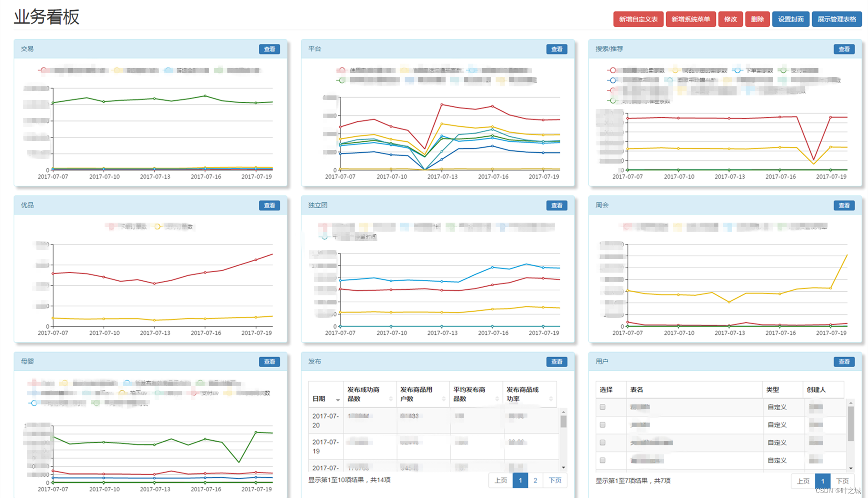This screenshot has height=498, width=868.
Task: Click the 母婴 panel title
Action: [27, 361]
